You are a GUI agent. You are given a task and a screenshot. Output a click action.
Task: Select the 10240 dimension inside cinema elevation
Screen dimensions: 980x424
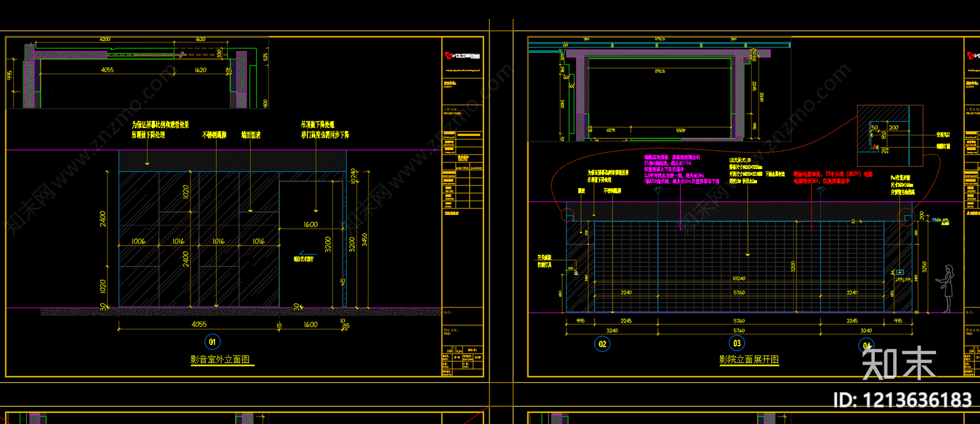[739, 278]
